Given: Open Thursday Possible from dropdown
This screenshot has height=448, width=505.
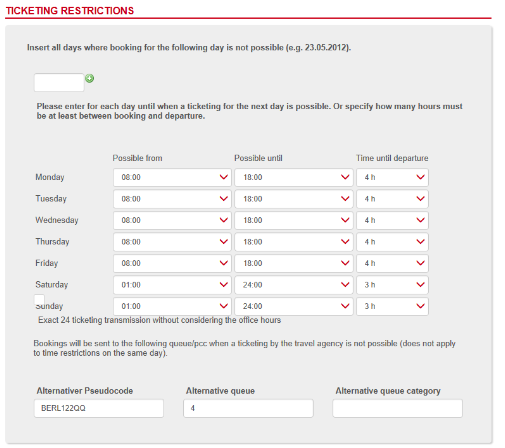Looking at the screenshot, I should [172, 242].
